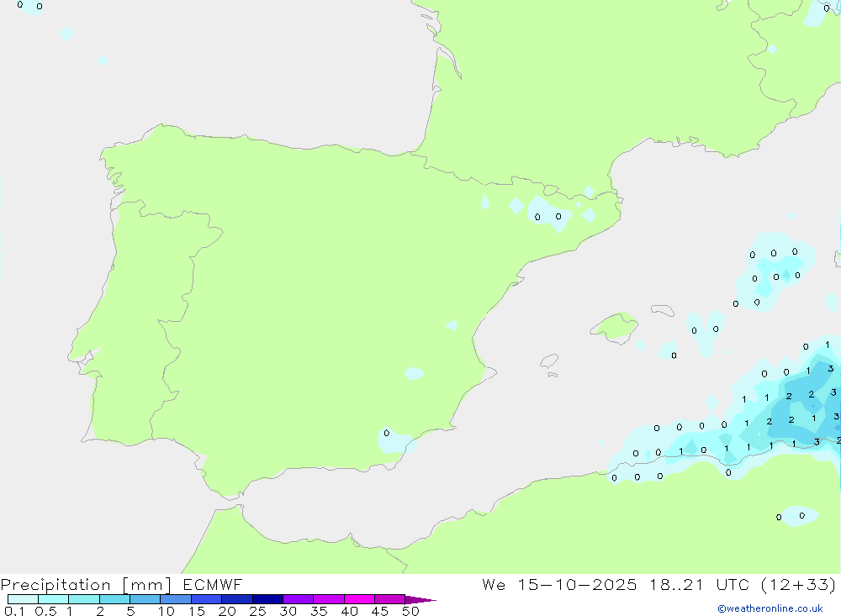Click the legend scale label '20'

click(x=227, y=611)
